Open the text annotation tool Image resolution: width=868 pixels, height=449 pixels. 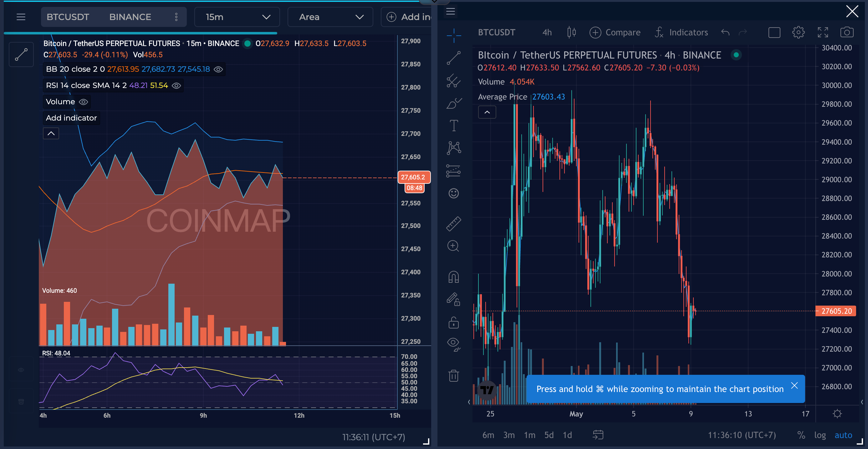tap(453, 125)
